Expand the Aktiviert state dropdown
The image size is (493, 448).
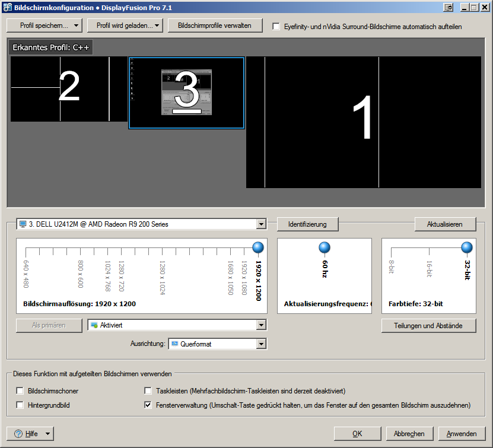(260, 325)
